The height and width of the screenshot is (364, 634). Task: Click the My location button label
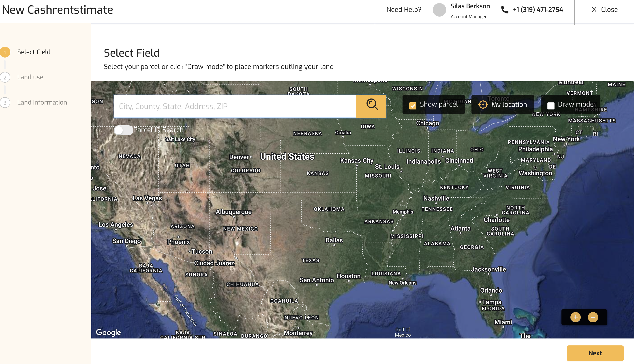(509, 105)
